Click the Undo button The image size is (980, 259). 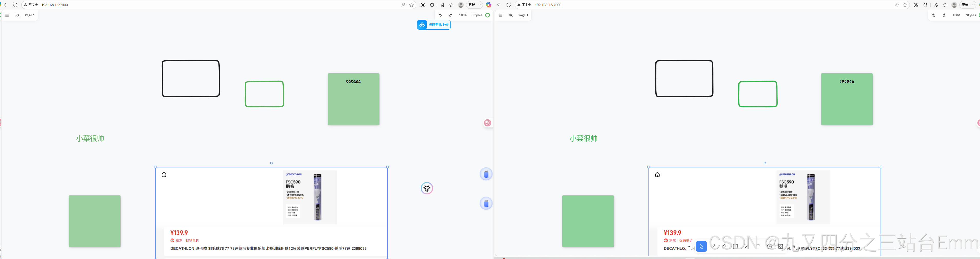pos(440,15)
